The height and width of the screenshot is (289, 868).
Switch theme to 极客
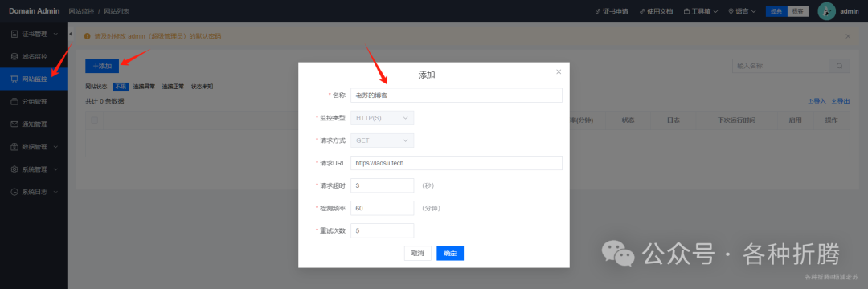click(798, 11)
